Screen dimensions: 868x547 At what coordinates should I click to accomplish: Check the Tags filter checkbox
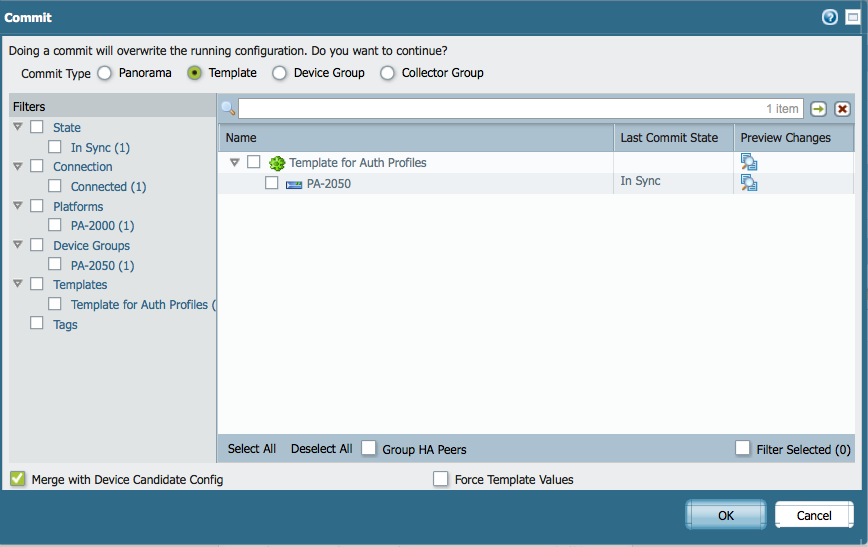(x=37, y=323)
